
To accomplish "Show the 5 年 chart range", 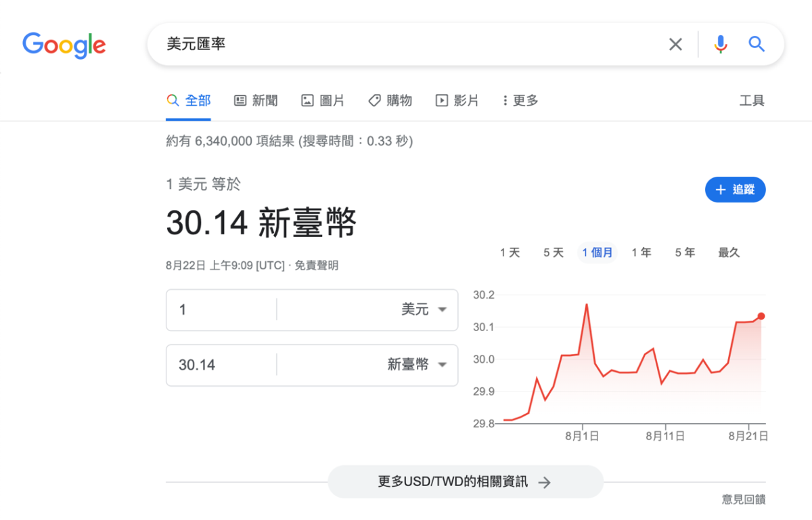I will [685, 253].
